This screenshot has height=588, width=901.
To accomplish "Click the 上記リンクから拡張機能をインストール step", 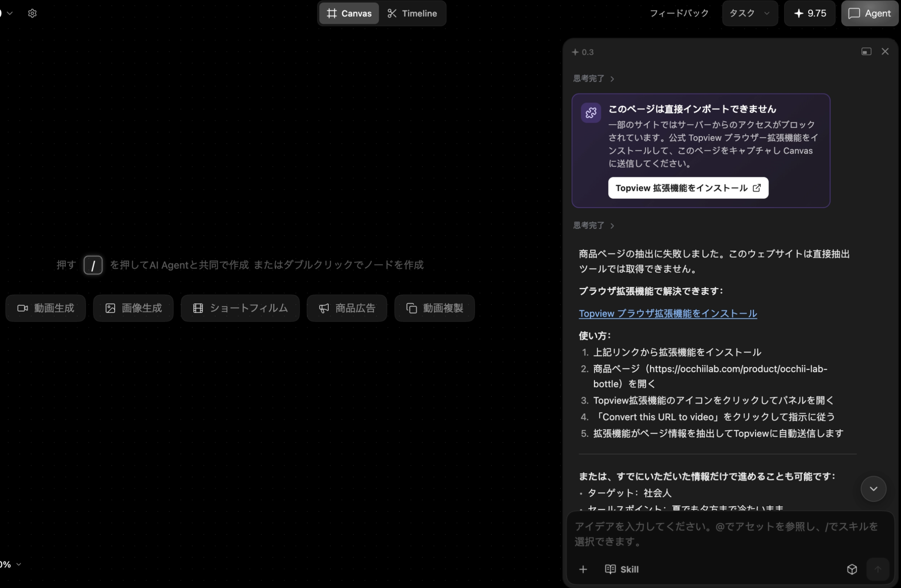I will (x=677, y=352).
